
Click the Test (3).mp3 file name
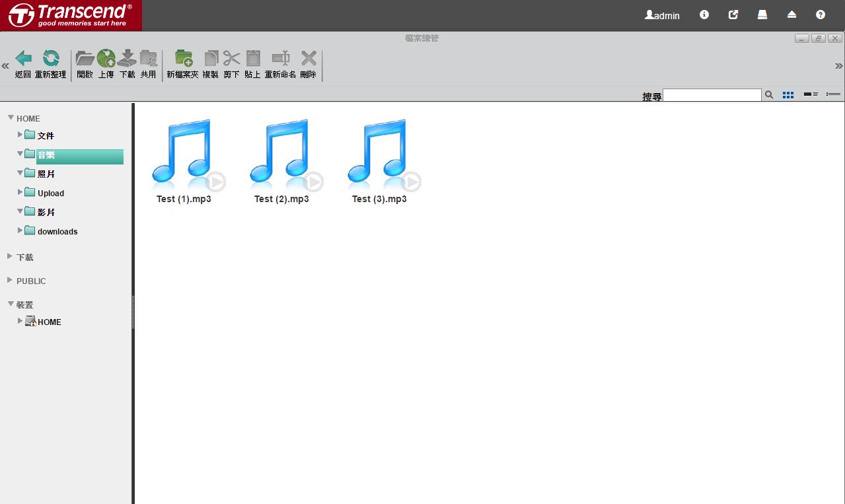(379, 199)
